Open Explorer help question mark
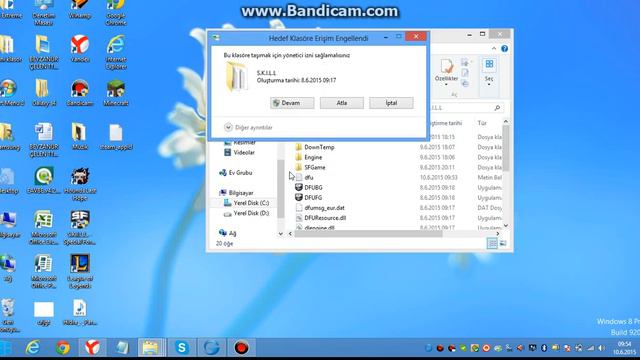Viewport: 640px width, 360px height. tap(504, 49)
